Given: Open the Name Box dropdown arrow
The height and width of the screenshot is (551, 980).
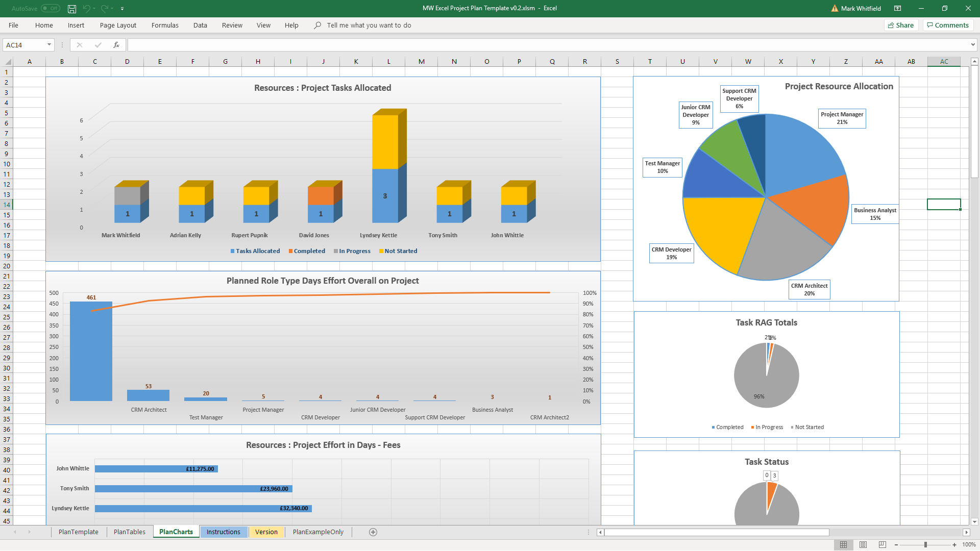Looking at the screenshot, I should (49, 45).
